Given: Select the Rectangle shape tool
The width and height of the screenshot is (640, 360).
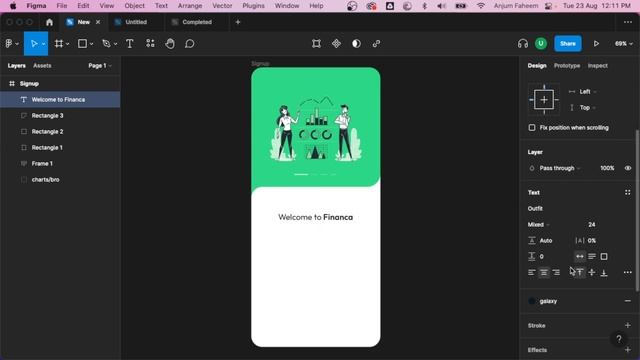Looking at the screenshot, I should click(82, 44).
